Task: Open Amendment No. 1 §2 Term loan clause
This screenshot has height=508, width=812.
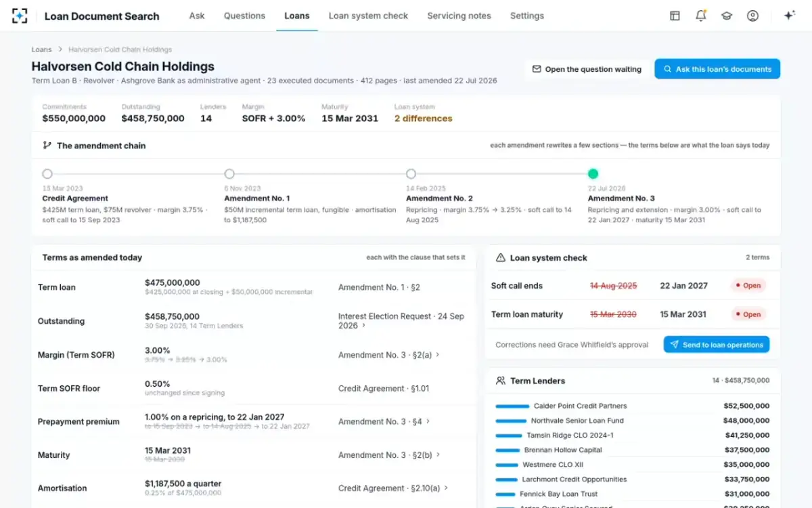Action: [x=379, y=287]
